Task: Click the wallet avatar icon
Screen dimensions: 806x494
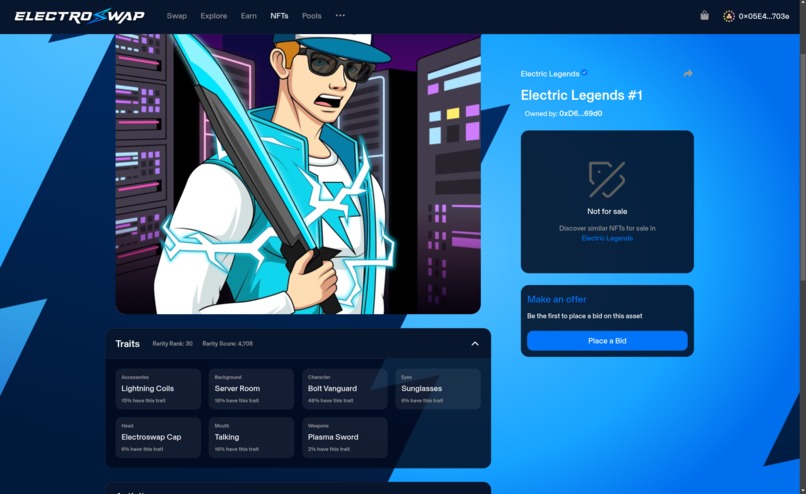Action: click(728, 16)
